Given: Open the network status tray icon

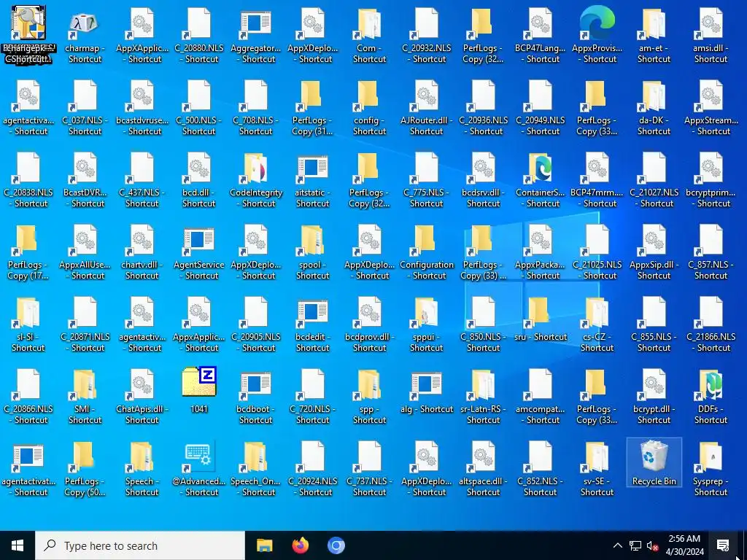Looking at the screenshot, I should 635,545.
